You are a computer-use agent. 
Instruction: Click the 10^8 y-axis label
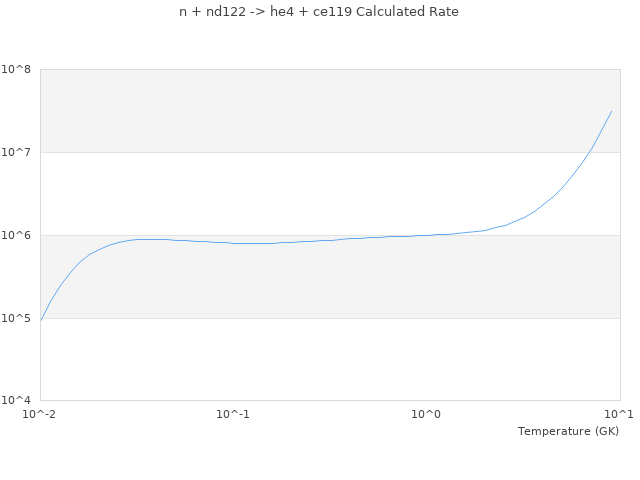click(16, 70)
